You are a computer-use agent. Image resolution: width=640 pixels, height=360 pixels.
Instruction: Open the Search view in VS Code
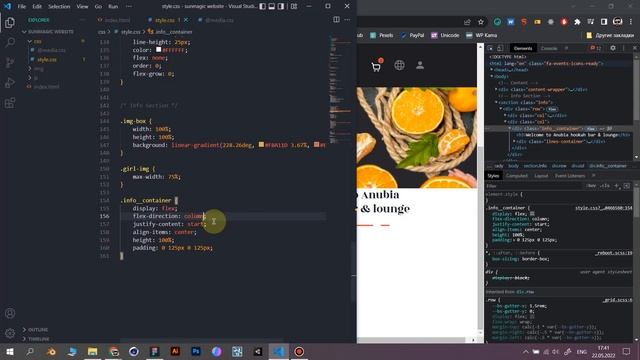(10, 42)
